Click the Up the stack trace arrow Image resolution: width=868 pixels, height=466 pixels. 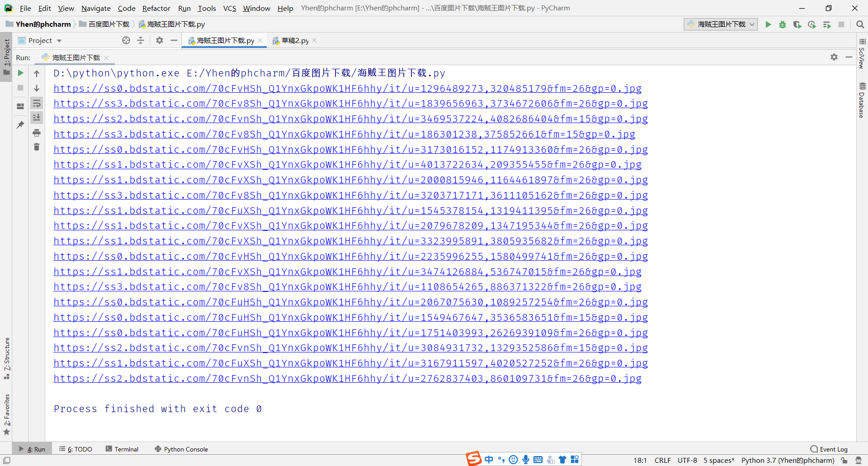[37, 73]
